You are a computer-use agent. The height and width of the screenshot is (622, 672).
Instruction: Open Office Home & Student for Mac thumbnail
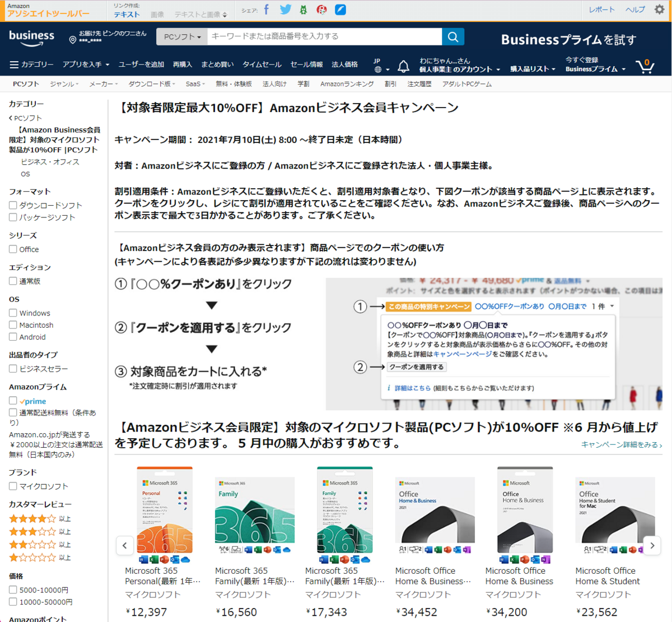[x=615, y=514]
